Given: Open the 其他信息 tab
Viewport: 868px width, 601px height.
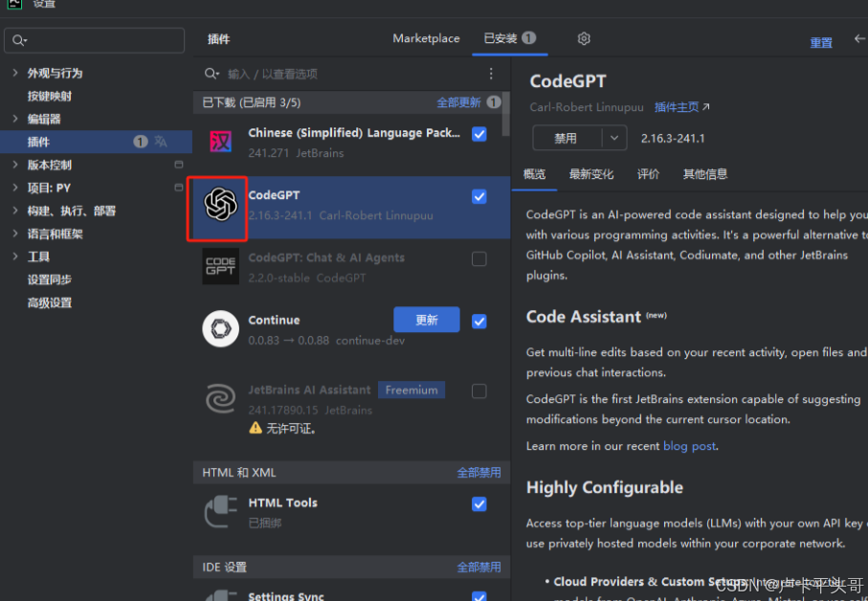Looking at the screenshot, I should click(x=704, y=174).
